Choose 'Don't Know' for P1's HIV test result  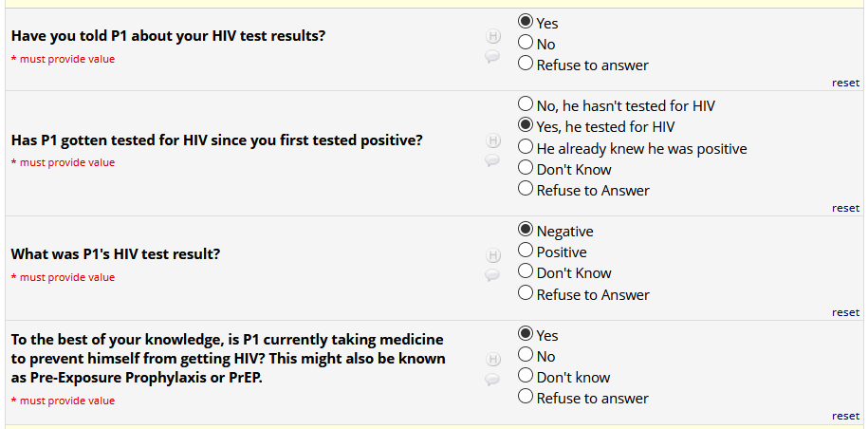(x=526, y=272)
